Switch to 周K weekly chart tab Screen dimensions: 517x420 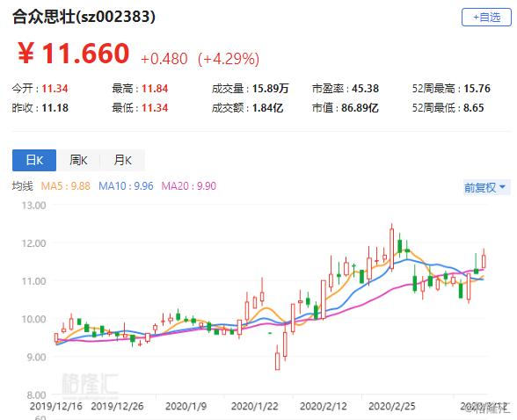[78, 161]
